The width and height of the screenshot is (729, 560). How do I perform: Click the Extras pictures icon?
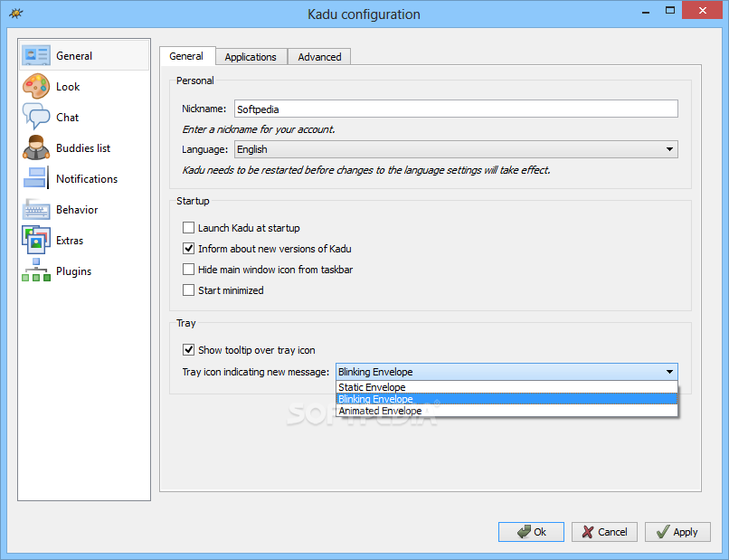36,240
